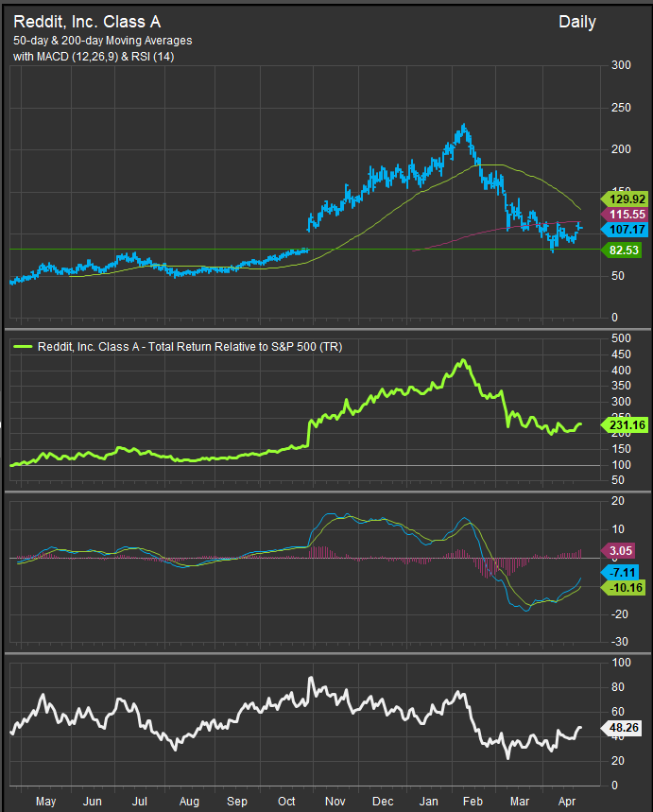Click the 82.53 support level tag
653x812 pixels.
point(621,251)
